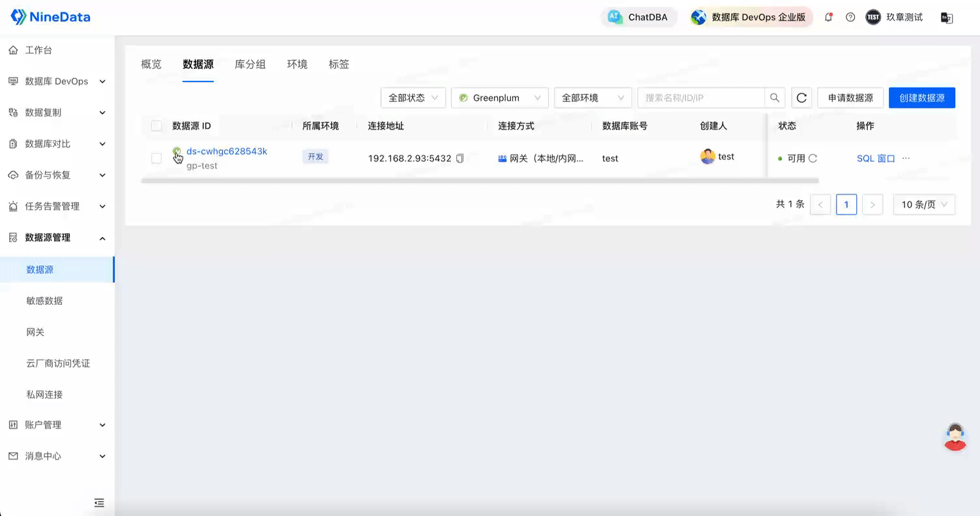Toggle select-all checkbox in table header

tap(156, 126)
